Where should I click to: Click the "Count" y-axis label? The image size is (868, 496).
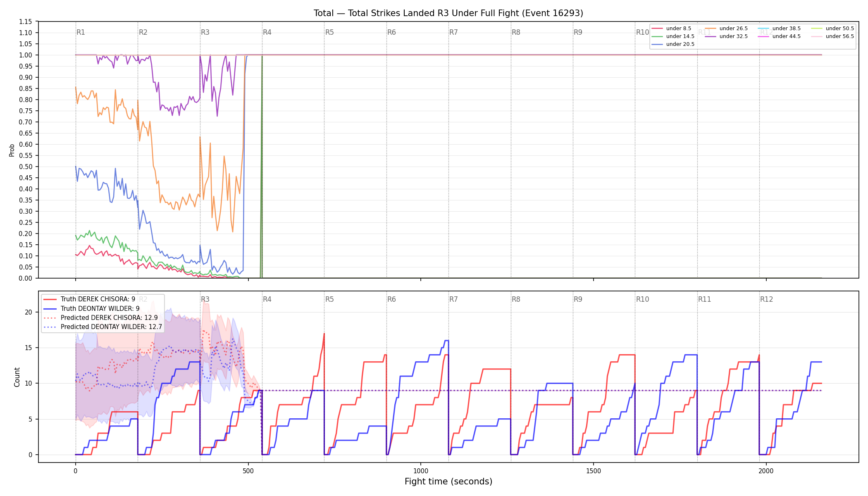(x=17, y=377)
